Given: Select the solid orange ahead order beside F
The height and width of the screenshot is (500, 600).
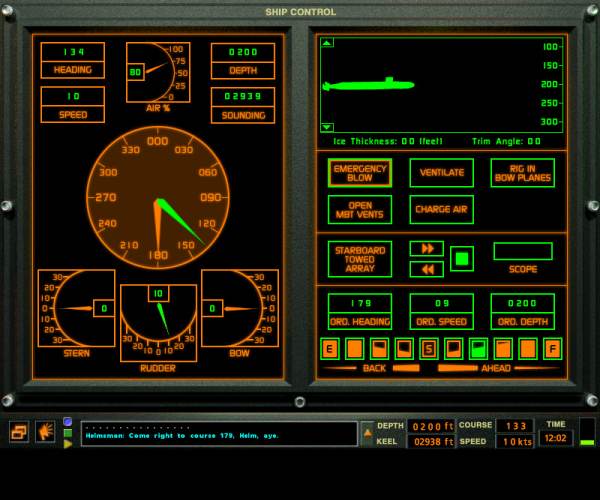Looking at the screenshot, I should [528, 349].
